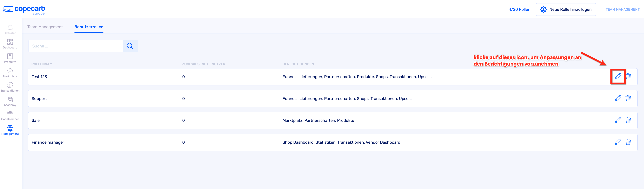The image size is (644, 189).
Task: Click the TEAM MANAGEMENT header link
Action: coord(622,9)
